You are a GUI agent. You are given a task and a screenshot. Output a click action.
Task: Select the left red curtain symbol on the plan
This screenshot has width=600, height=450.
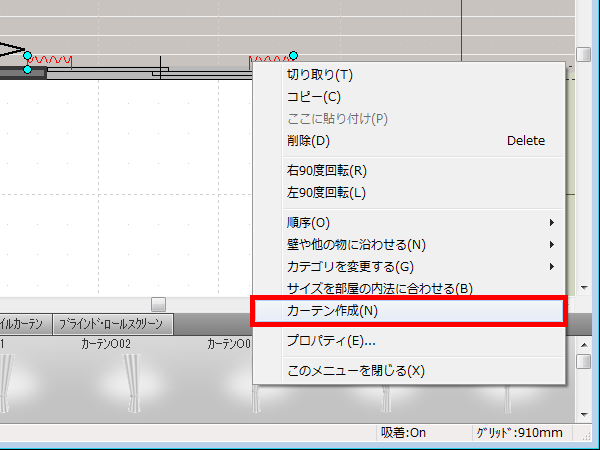pos(50,61)
